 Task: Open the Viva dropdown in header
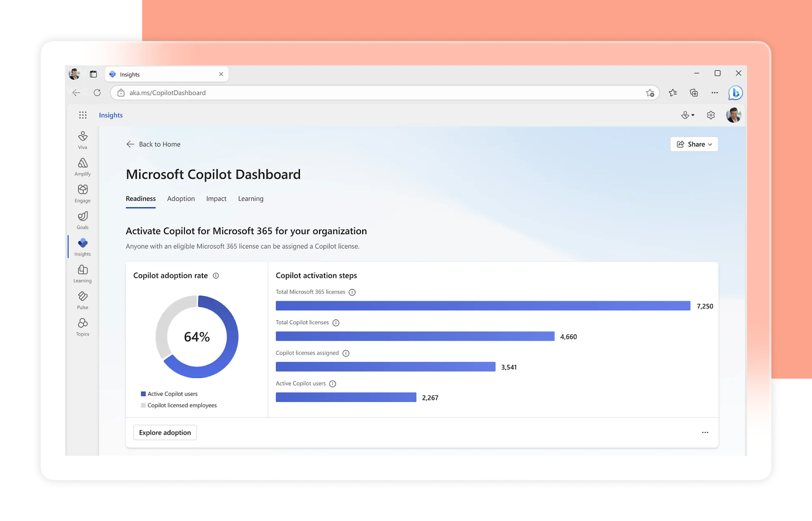coord(687,115)
